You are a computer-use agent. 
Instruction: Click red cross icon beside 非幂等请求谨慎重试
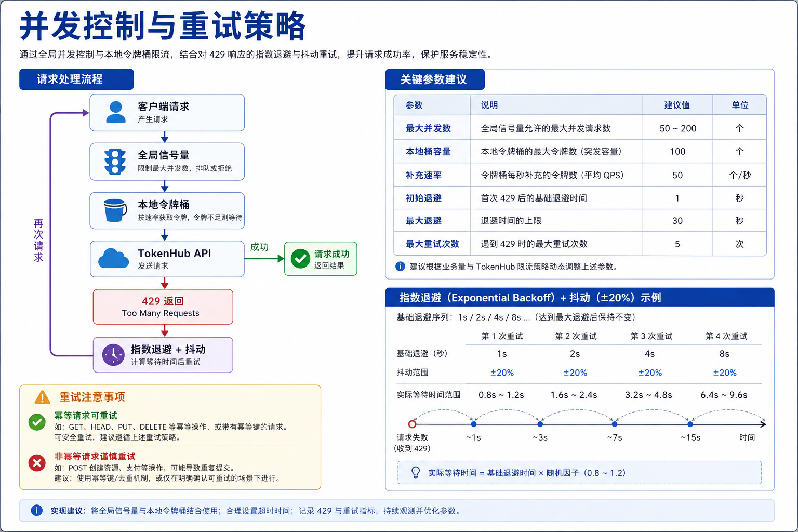[37, 462]
